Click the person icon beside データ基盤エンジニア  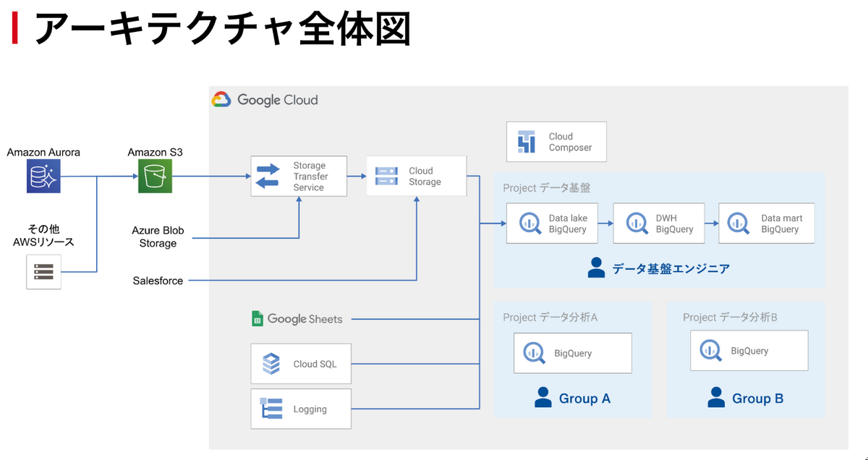tap(596, 268)
